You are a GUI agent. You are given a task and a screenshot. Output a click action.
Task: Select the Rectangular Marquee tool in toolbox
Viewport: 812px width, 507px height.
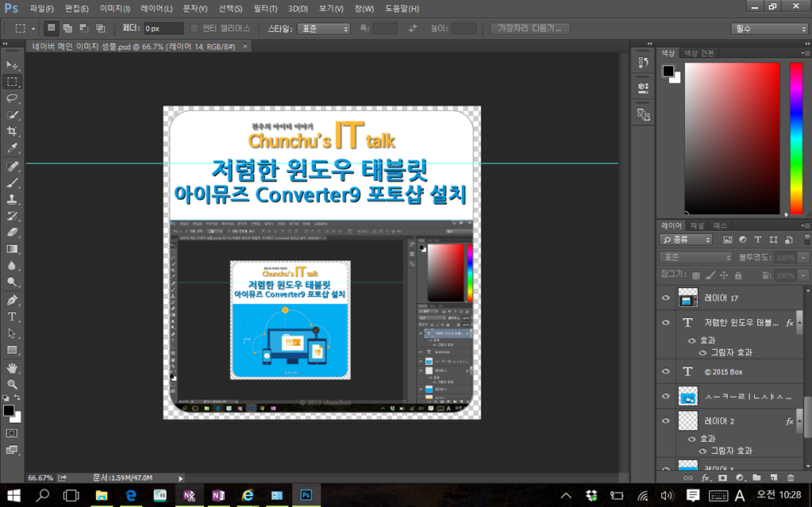pos(12,82)
